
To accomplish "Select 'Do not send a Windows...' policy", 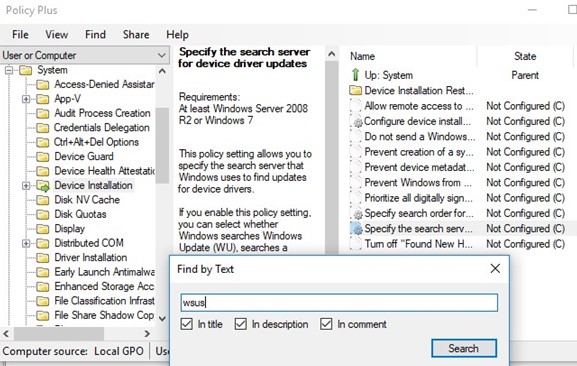I will [x=420, y=137].
